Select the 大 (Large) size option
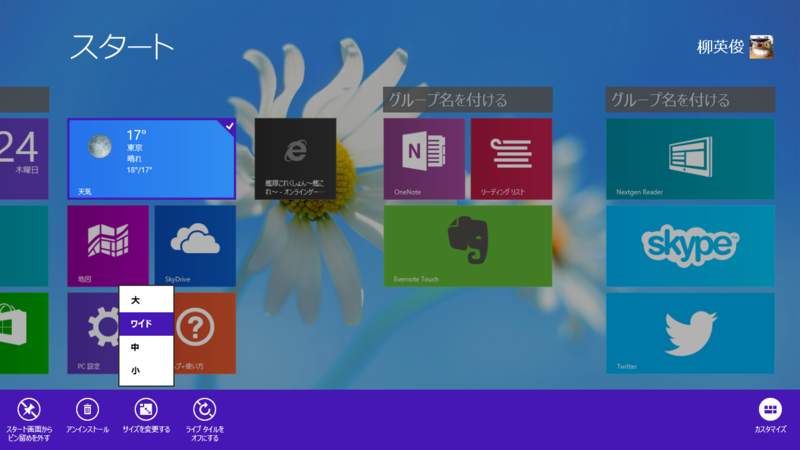Viewport: 800px width, 450px height. click(146, 300)
